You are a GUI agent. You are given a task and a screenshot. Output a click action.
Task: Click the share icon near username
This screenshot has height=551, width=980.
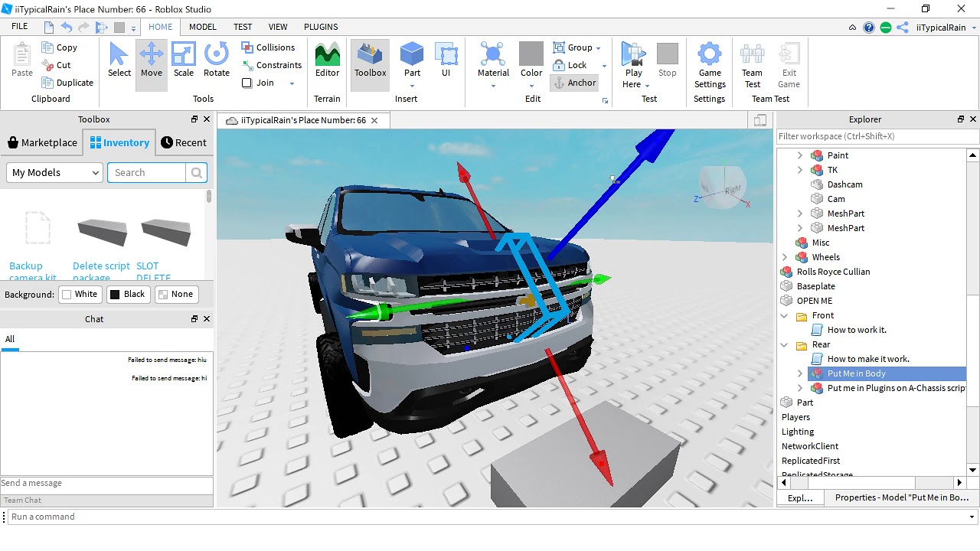click(903, 27)
